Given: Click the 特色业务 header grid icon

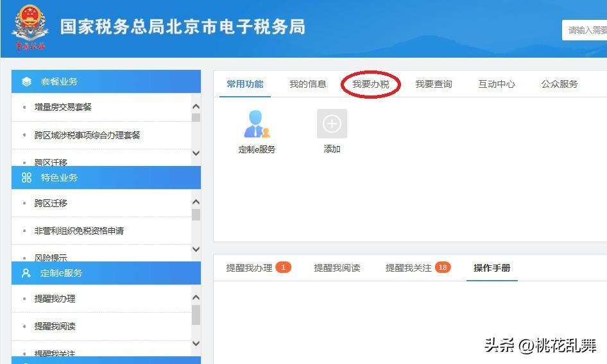Looking at the screenshot, I should click(26, 178).
